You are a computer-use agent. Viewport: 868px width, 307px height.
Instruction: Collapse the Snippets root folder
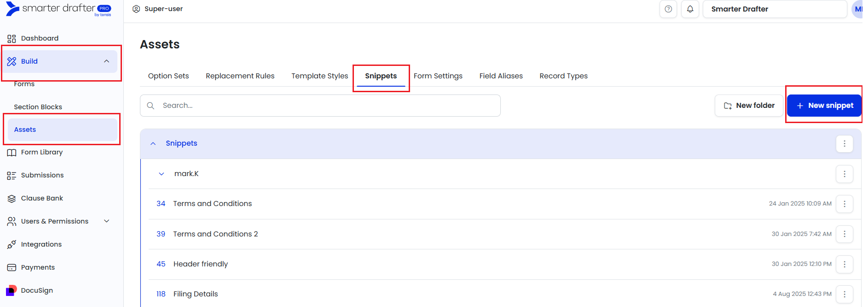click(153, 144)
